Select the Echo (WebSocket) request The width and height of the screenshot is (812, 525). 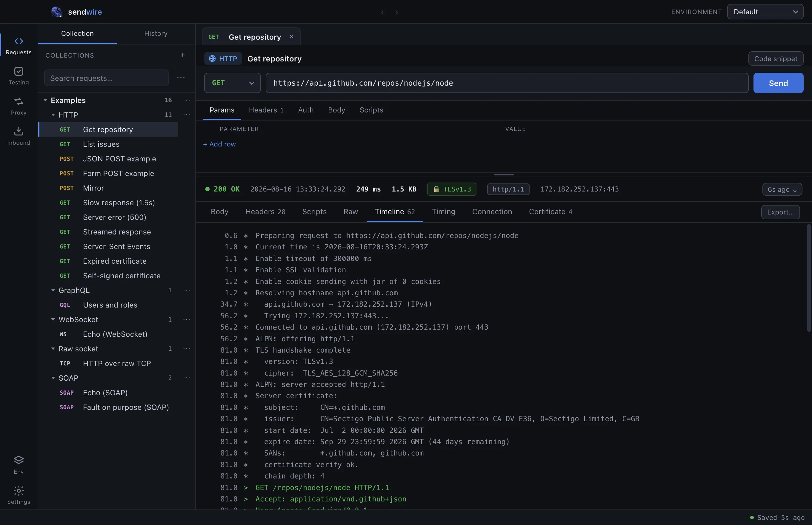point(108,334)
